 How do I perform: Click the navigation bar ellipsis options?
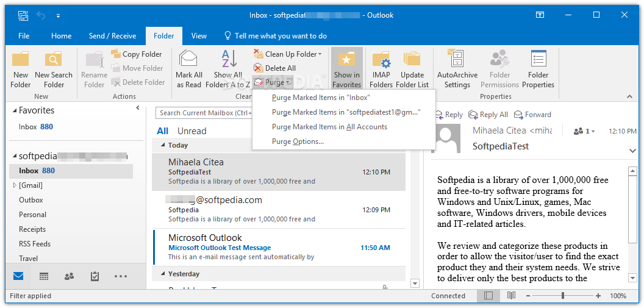tap(120, 276)
